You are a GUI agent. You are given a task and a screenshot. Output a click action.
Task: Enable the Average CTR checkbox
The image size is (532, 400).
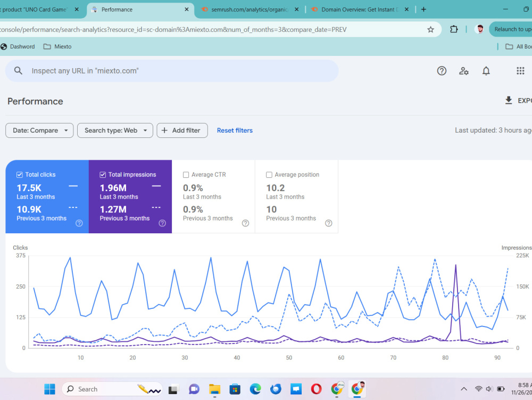coord(186,175)
